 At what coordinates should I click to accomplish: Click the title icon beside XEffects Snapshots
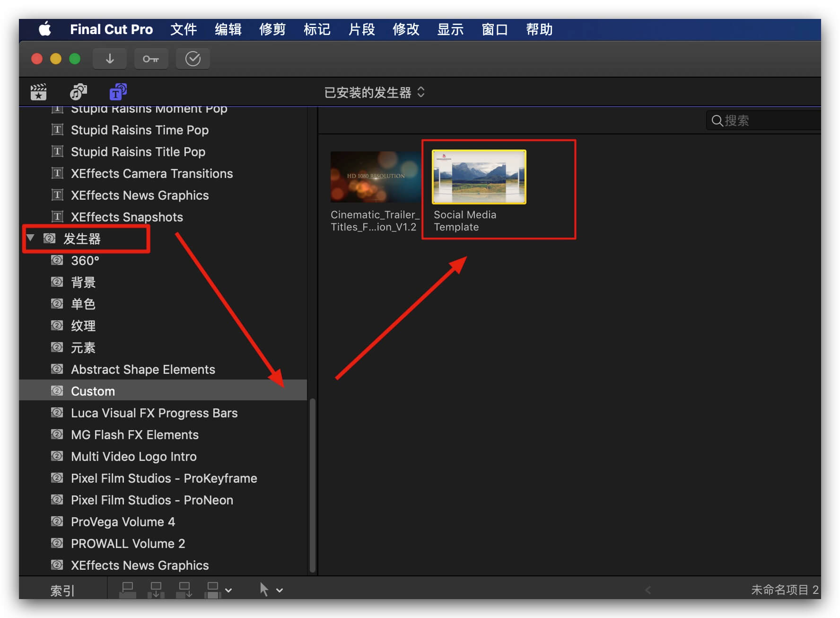(57, 217)
